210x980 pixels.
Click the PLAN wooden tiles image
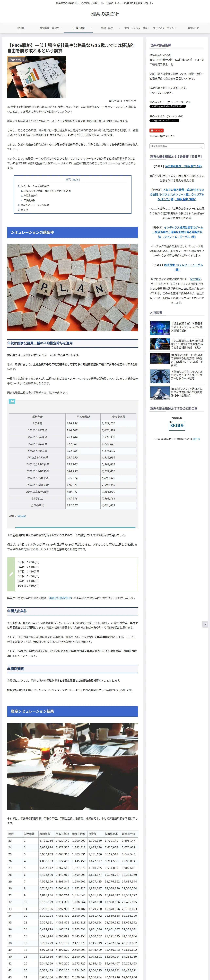point(72,288)
